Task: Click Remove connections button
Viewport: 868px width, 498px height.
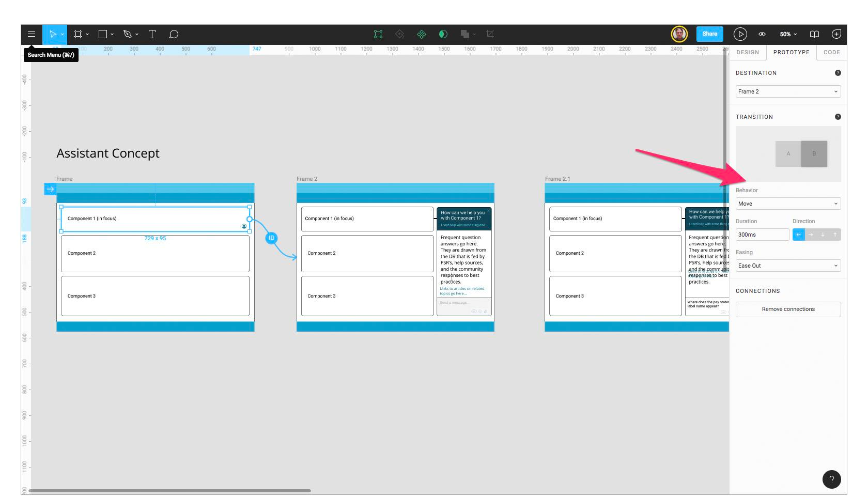Action: point(788,309)
